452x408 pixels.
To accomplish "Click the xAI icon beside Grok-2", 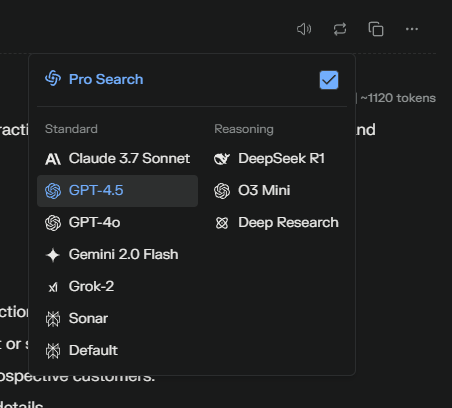I will (53, 287).
